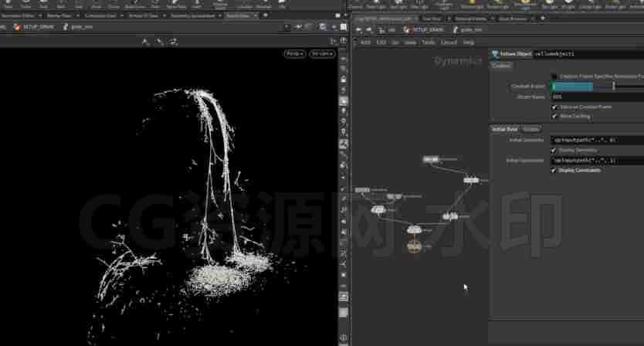The height and width of the screenshot is (346, 644).
Task: Go back in the network editor history
Action: 358,29
